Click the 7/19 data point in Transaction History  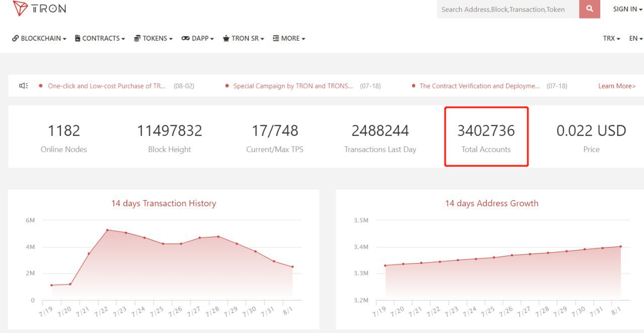click(x=51, y=285)
